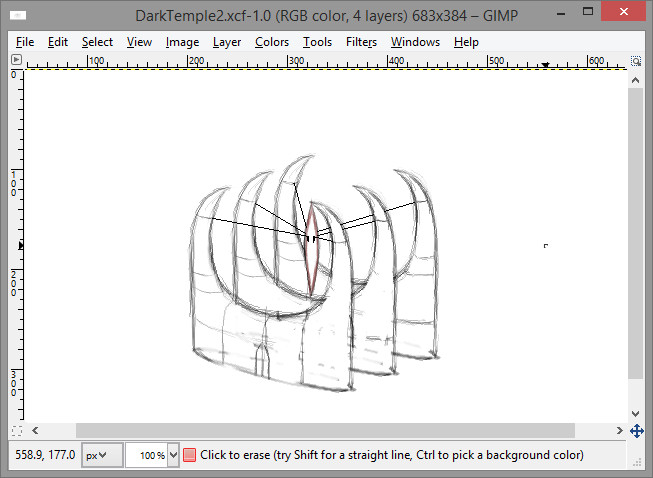Open the Colors menu
The image size is (653, 478).
point(272,42)
